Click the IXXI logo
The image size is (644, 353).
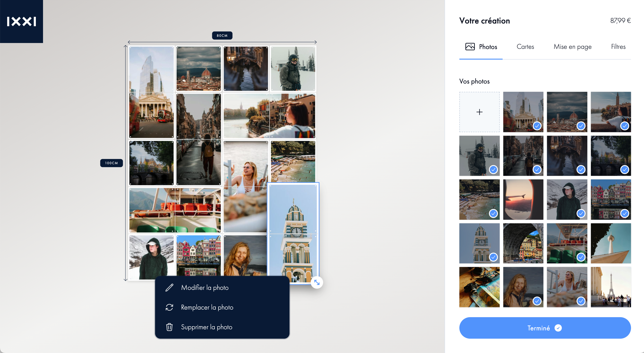22,22
